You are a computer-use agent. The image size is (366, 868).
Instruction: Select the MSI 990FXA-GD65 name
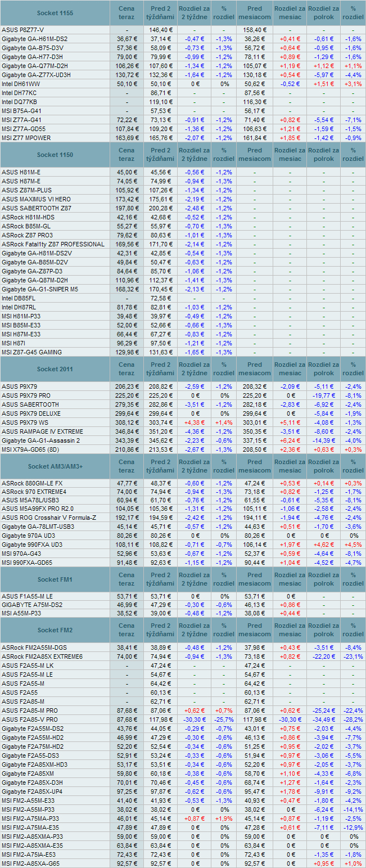tap(27, 563)
